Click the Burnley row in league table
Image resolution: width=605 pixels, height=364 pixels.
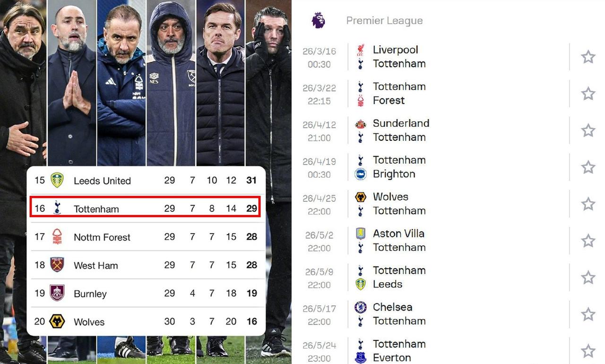(x=145, y=294)
